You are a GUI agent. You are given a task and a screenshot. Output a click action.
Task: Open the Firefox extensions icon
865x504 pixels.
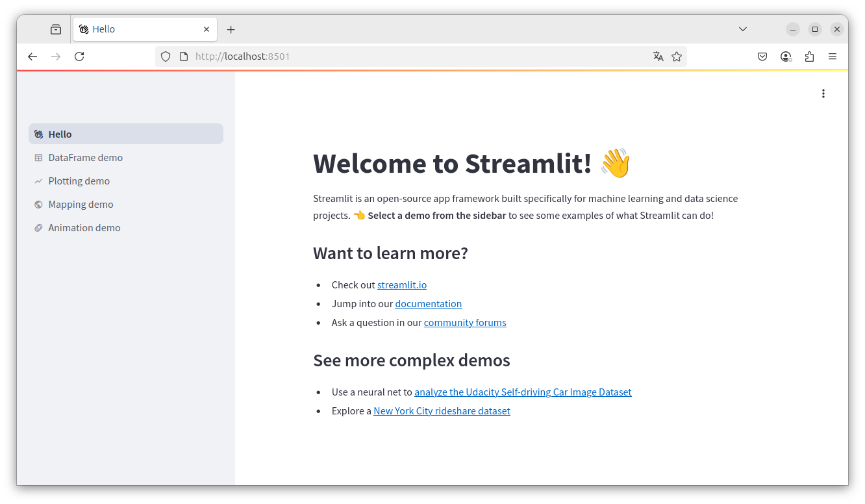[x=809, y=57]
